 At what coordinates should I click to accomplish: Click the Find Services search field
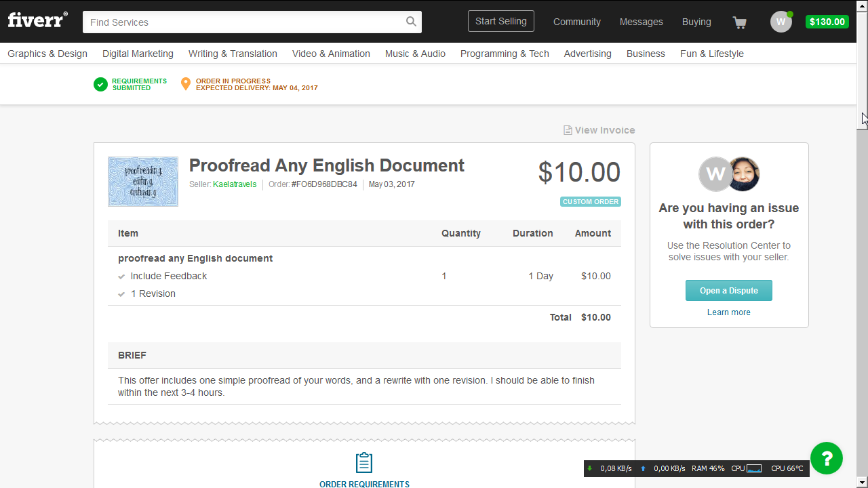click(244, 22)
